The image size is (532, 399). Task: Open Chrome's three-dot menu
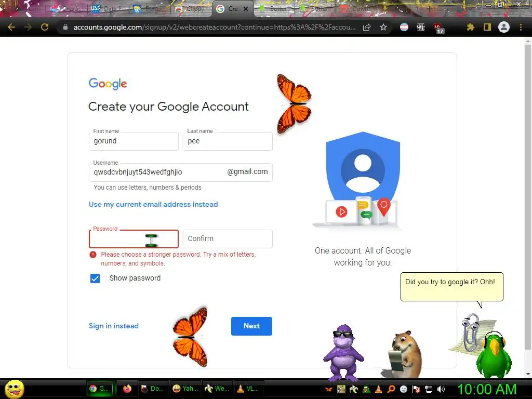(x=521, y=27)
